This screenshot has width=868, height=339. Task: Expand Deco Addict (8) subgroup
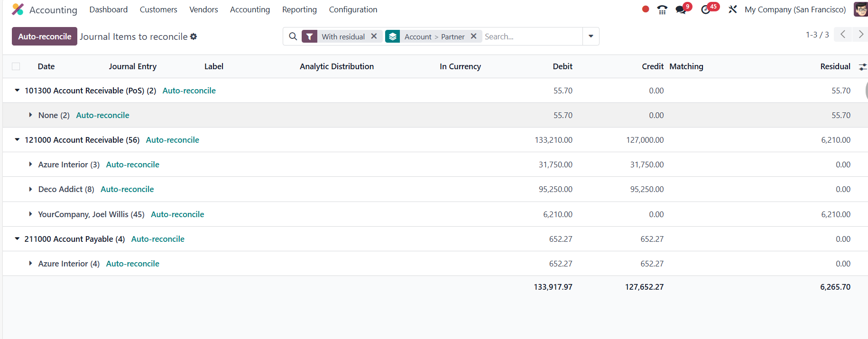(30, 189)
